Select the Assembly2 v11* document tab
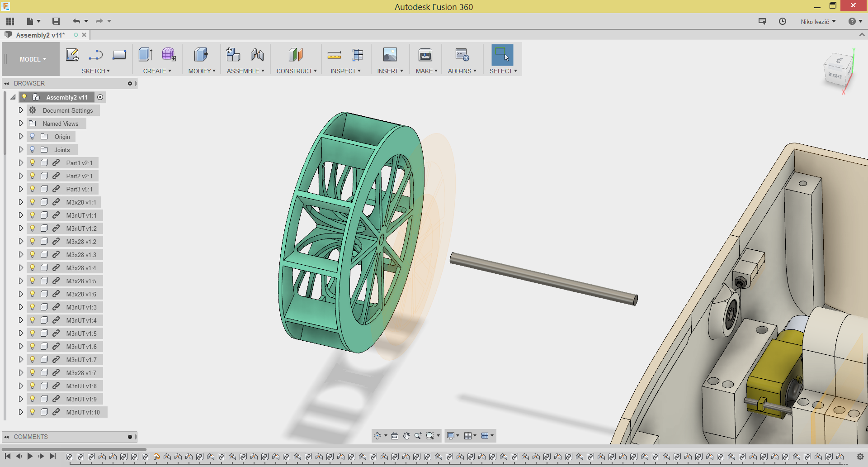868x467 pixels. (40, 35)
